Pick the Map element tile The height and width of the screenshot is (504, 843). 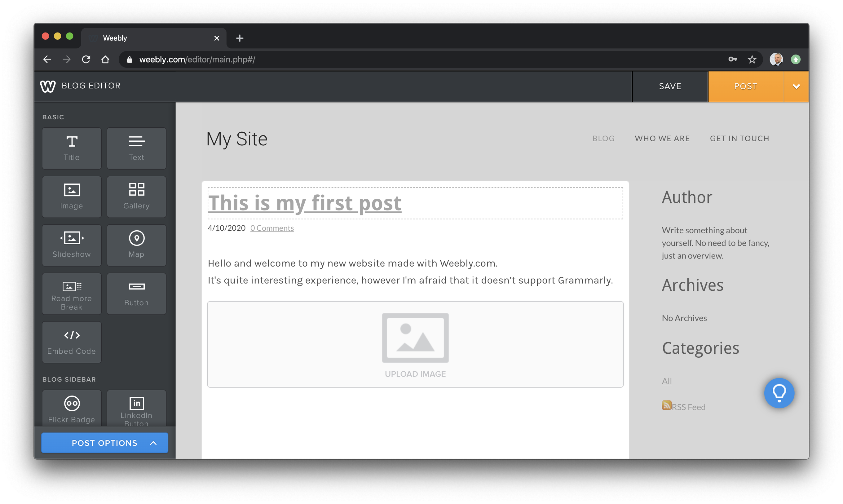[136, 245]
